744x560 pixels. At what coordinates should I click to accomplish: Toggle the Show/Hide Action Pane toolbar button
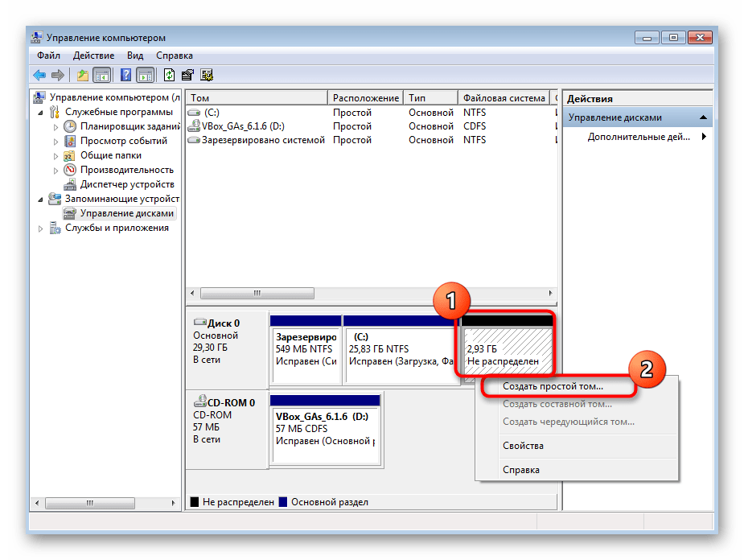(146, 75)
